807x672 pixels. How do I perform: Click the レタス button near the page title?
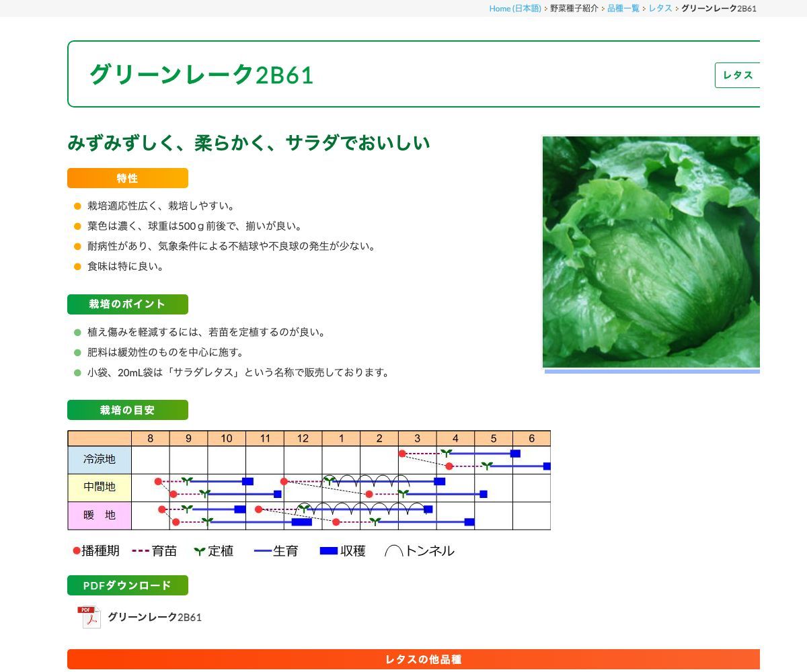(x=737, y=75)
